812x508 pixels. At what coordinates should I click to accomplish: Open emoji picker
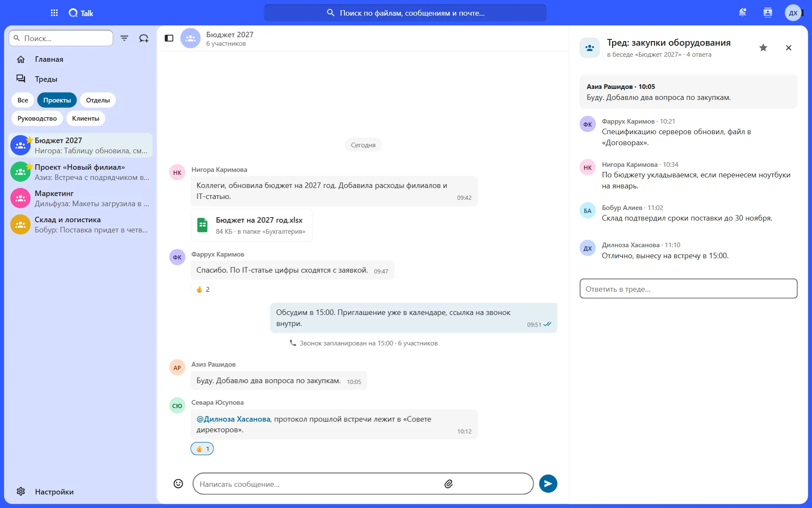click(x=178, y=483)
